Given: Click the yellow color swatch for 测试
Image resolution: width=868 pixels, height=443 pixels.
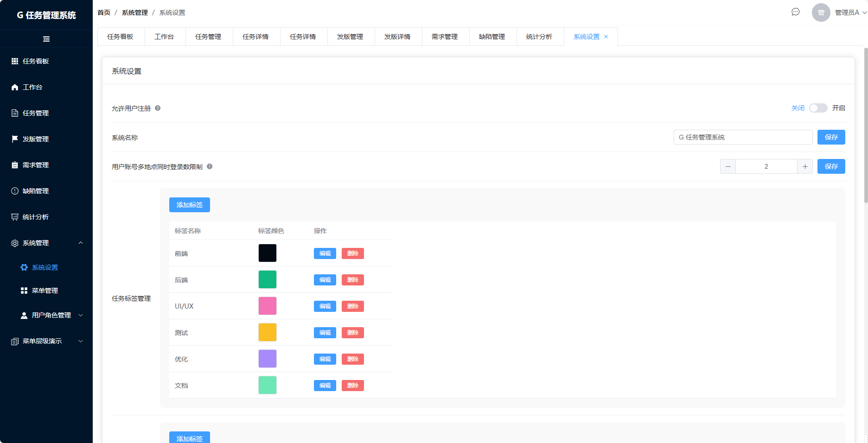Looking at the screenshot, I should click(x=268, y=332).
